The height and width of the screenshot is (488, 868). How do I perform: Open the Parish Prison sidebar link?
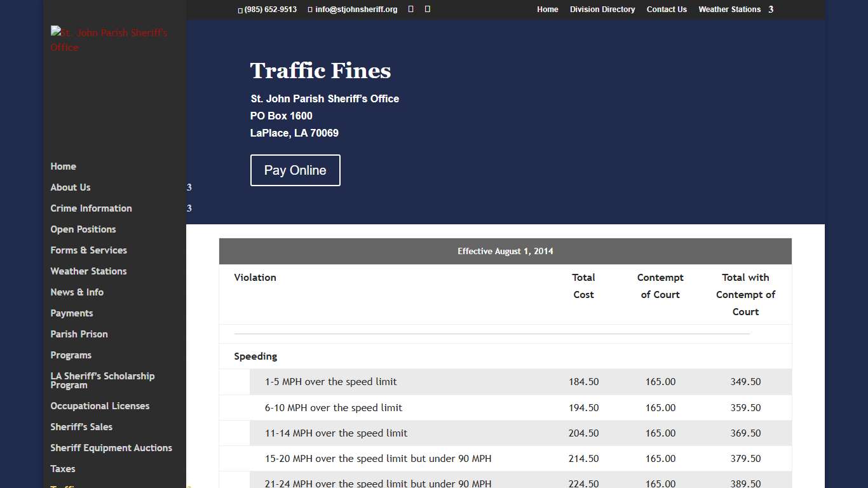[79, 334]
